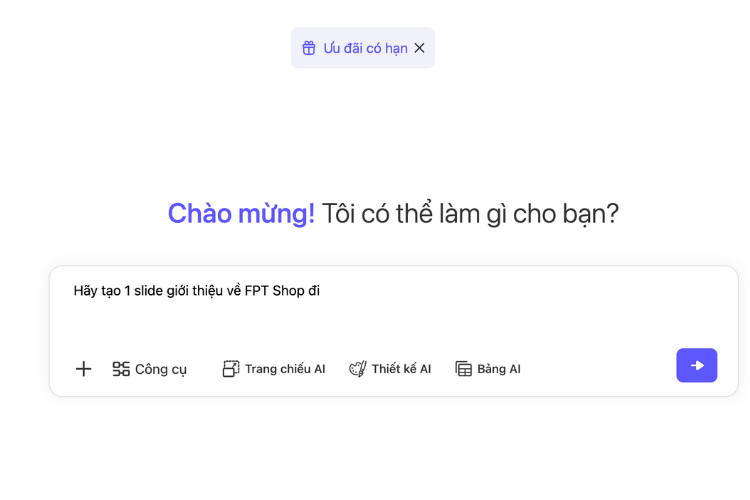Image resolution: width=750 pixels, height=500 pixels.
Task: Dismiss the Ưu đãi có hạn banner
Action: [420, 48]
